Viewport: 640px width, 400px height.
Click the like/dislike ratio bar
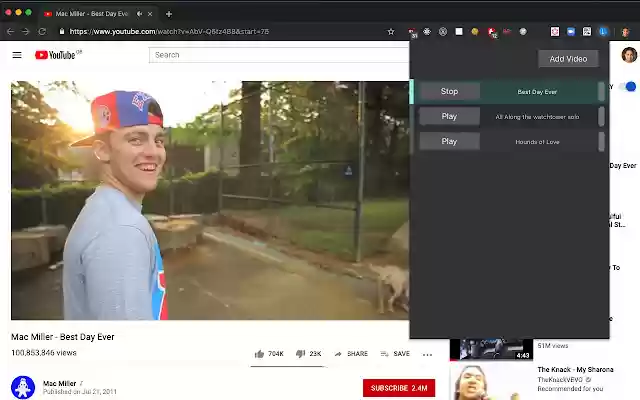tap(288, 366)
